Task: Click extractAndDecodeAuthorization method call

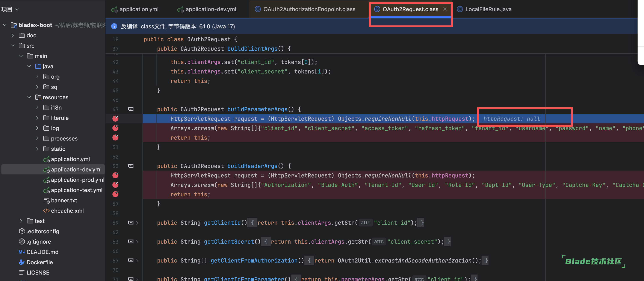Action: click(423, 260)
